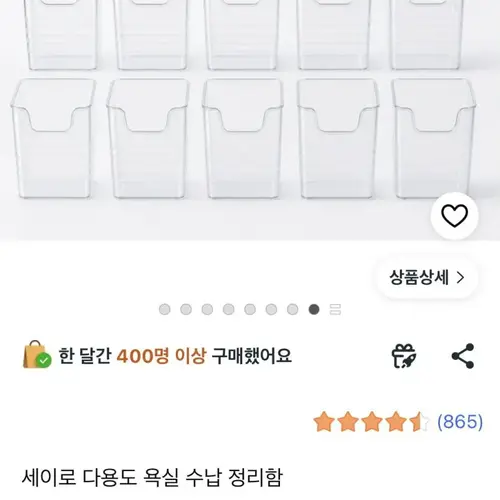Image resolution: width=500 pixels, height=500 pixels.
Task: Open the 상품상세 product detail button
Action: coord(427,277)
